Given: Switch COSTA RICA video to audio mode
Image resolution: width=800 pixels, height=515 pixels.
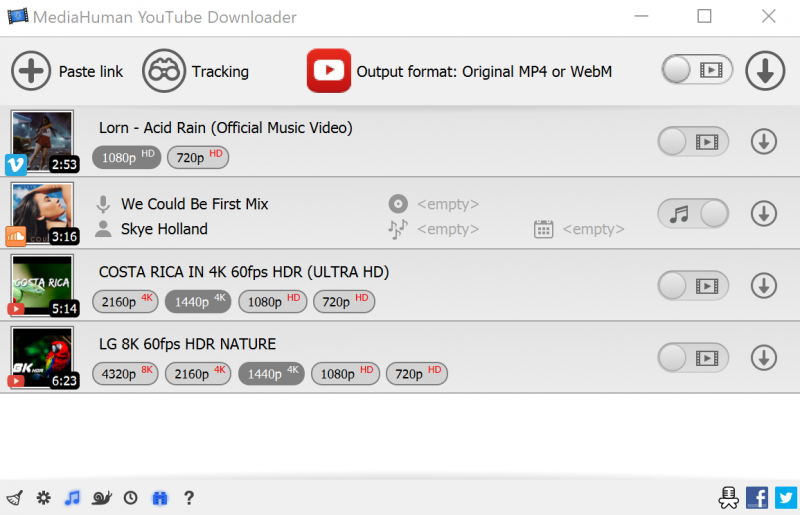Looking at the screenshot, I should point(693,286).
